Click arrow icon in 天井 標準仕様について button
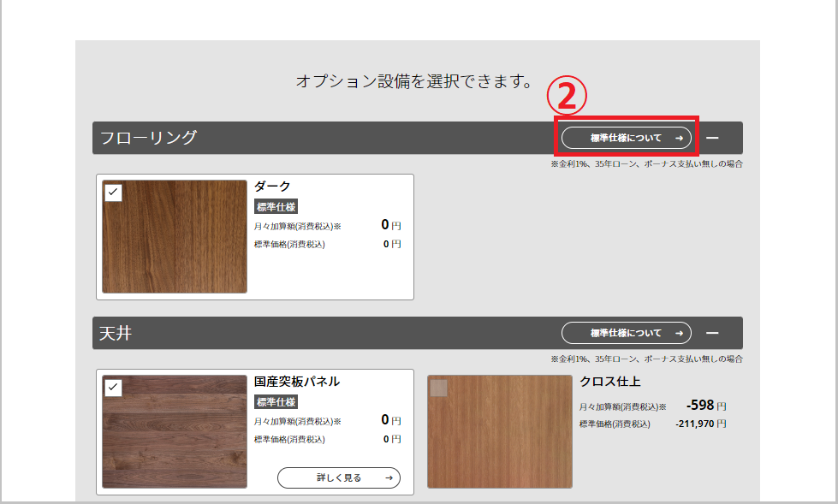This screenshot has height=504, width=838. pyautogui.click(x=678, y=334)
